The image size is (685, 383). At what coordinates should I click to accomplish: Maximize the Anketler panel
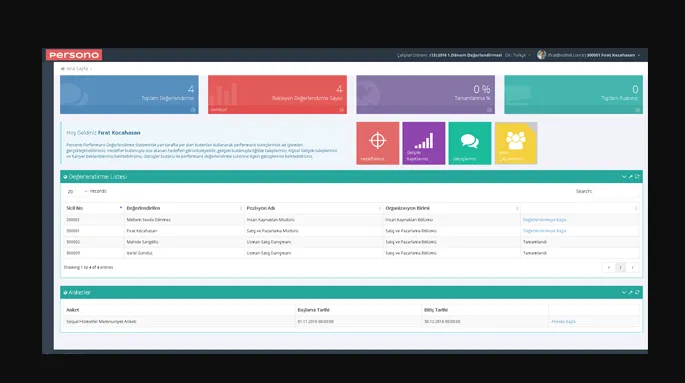point(630,292)
